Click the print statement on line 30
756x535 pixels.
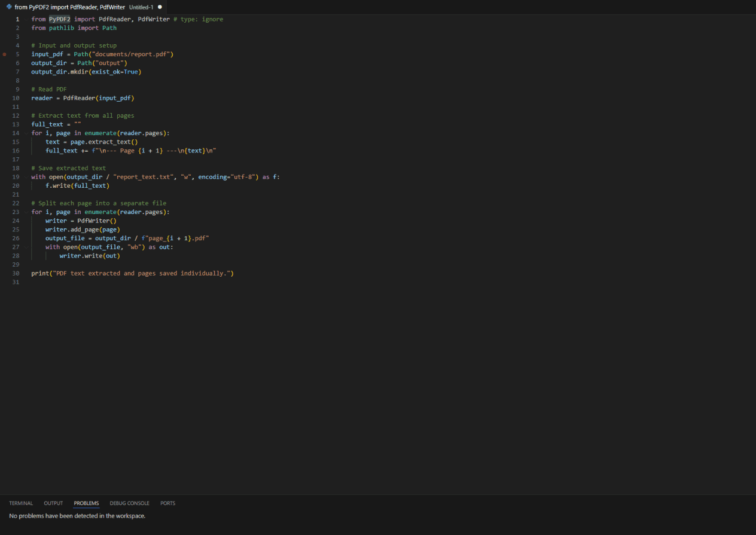point(133,273)
